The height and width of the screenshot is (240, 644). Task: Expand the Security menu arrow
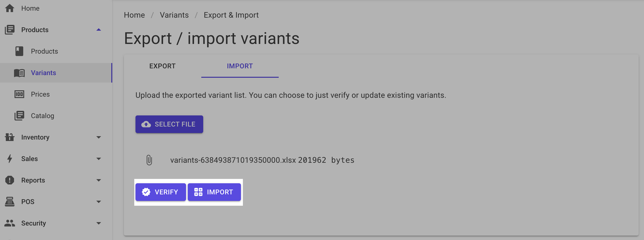pos(99,223)
